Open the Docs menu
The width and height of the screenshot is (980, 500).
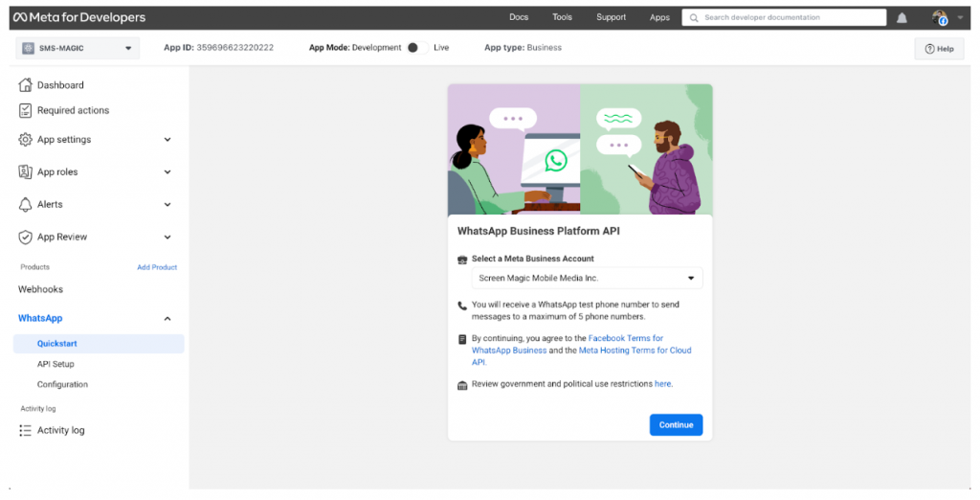[519, 17]
